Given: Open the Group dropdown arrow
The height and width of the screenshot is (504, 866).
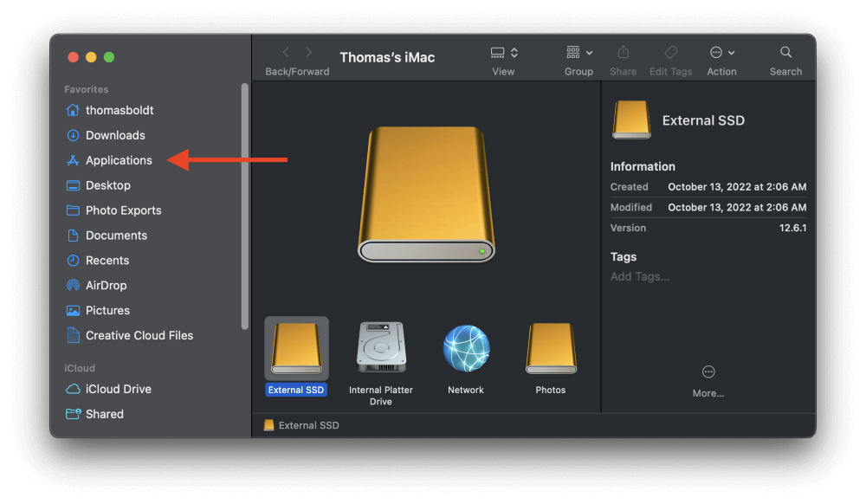Looking at the screenshot, I should pos(589,53).
